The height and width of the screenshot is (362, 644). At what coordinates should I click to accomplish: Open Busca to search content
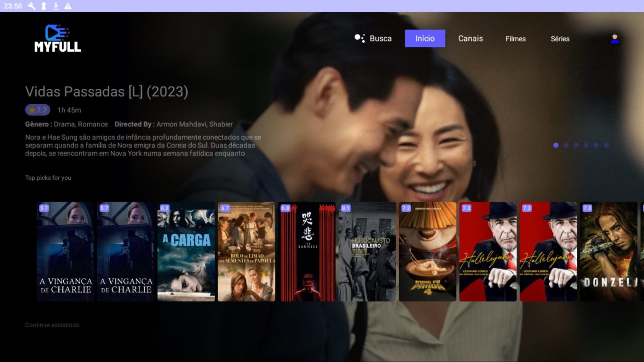(x=380, y=38)
